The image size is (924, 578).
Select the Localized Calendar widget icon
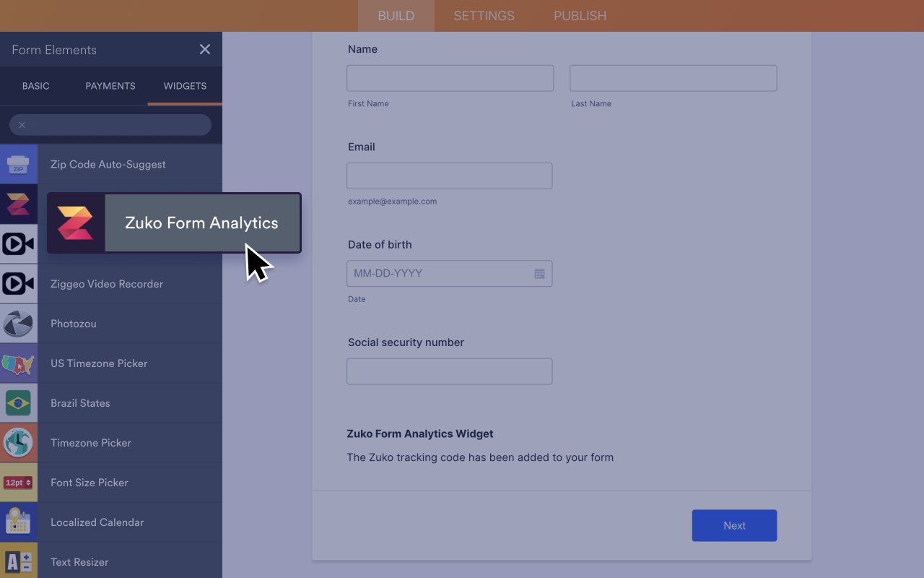coord(18,522)
